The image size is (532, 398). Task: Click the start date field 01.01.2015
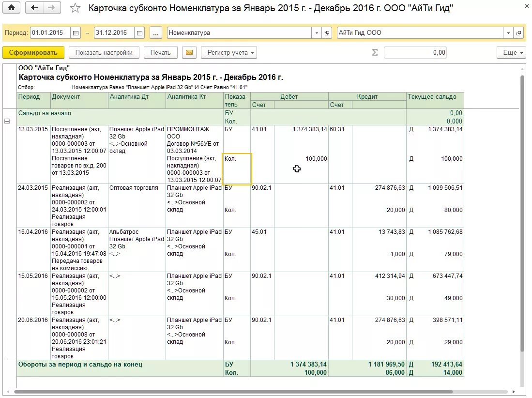pos(50,33)
